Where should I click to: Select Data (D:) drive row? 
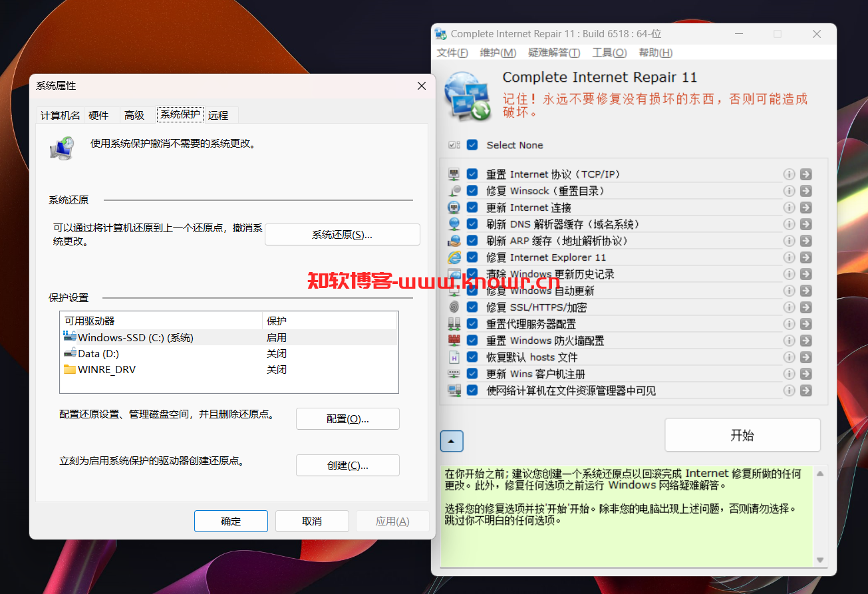[x=229, y=353]
